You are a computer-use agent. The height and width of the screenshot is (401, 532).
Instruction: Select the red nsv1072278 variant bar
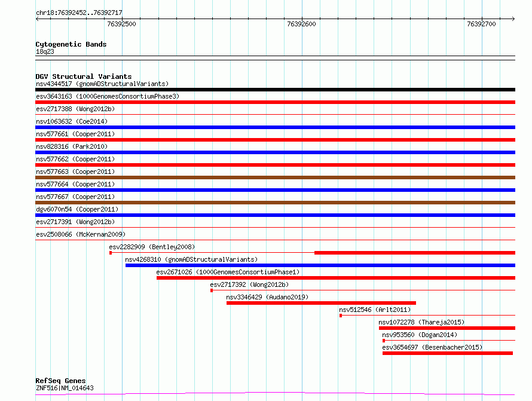[x=447, y=328]
